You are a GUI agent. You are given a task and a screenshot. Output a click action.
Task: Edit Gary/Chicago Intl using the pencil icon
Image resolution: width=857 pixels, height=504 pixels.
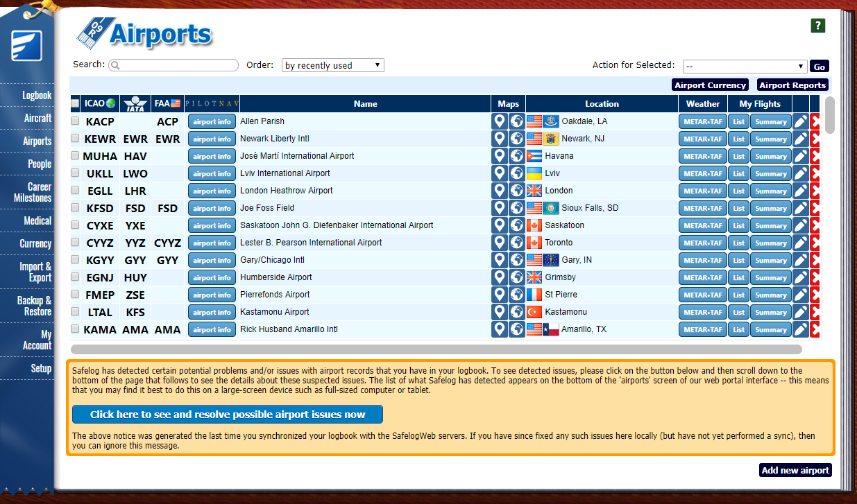800,260
